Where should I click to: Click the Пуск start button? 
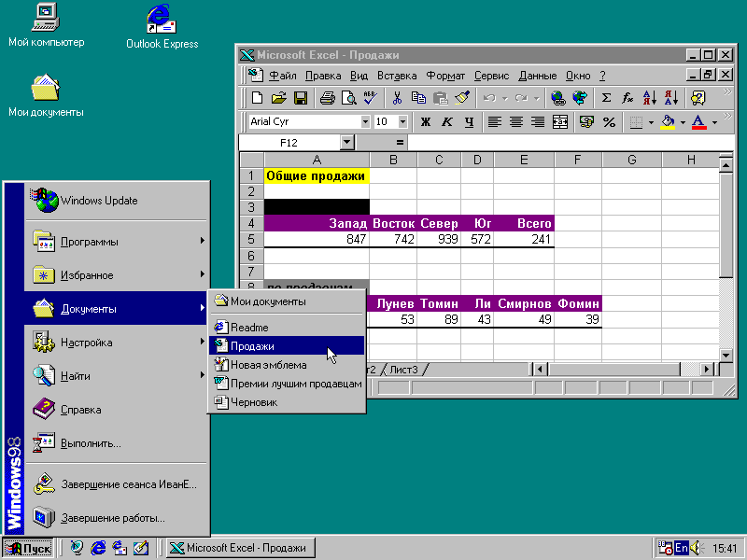pos(29,548)
